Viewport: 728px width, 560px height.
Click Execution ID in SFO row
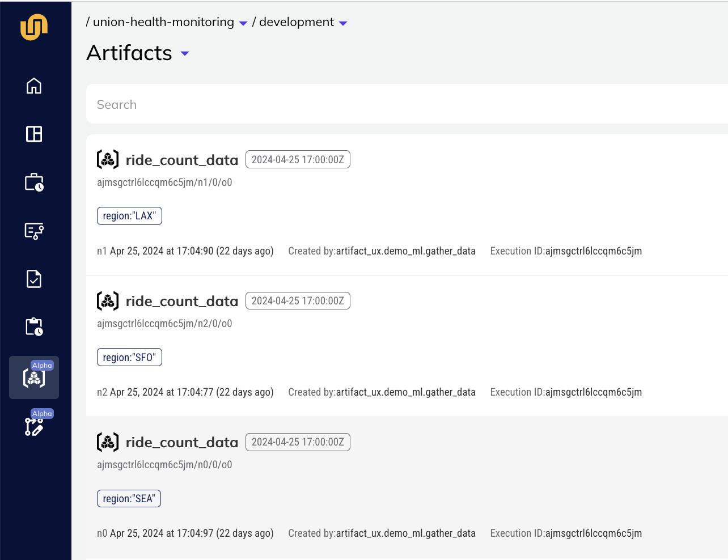coord(566,392)
